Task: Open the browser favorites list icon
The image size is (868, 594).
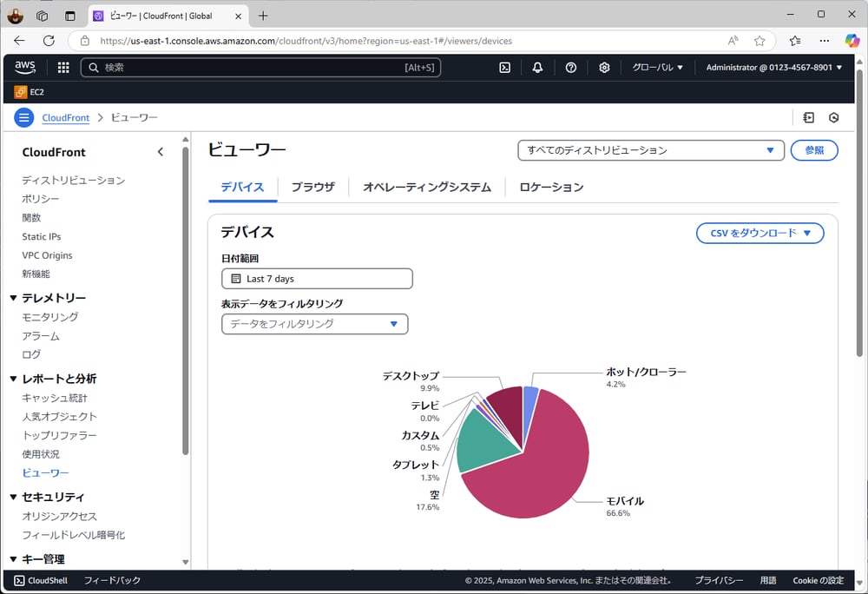Action: pos(795,41)
